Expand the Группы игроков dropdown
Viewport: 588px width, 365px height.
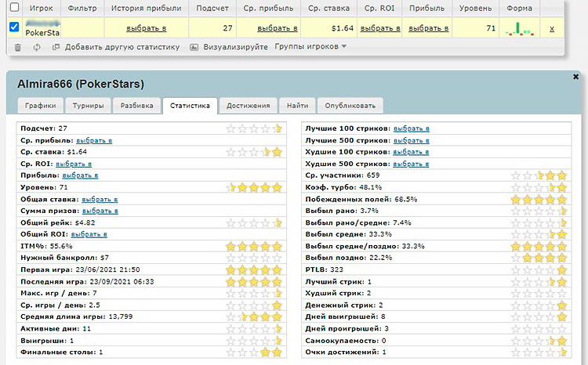pyautogui.click(x=310, y=47)
